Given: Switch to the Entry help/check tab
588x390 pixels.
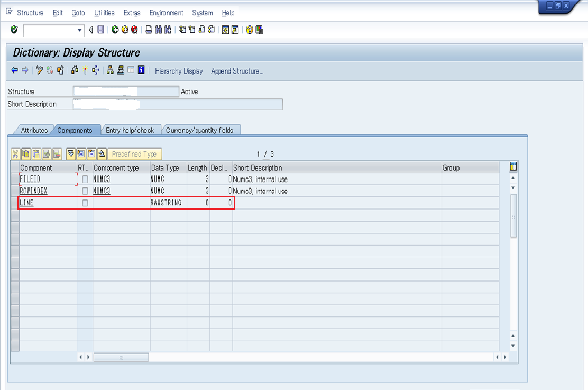Looking at the screenshot, I should (x=130, y=130).
